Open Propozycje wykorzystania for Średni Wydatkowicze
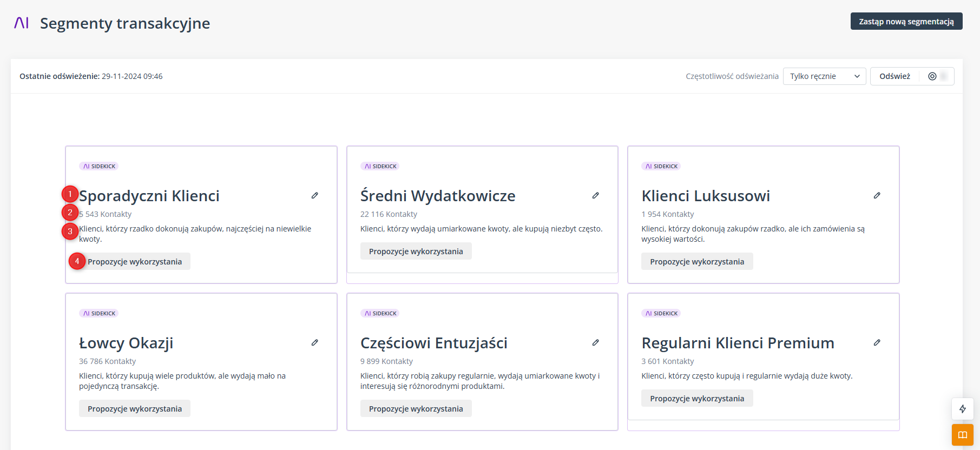The image size is (980, 450). tap(416, 252)
